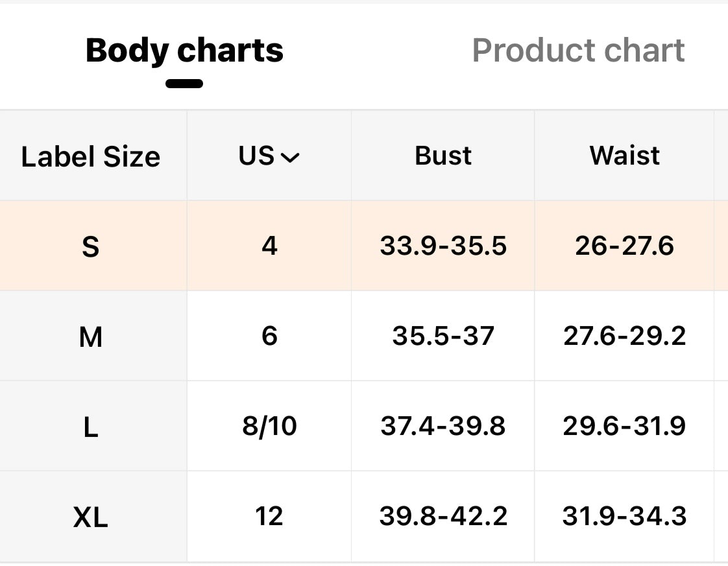
Task: Click waist measurement 26-27.6
Action: (x=625, y=246)
